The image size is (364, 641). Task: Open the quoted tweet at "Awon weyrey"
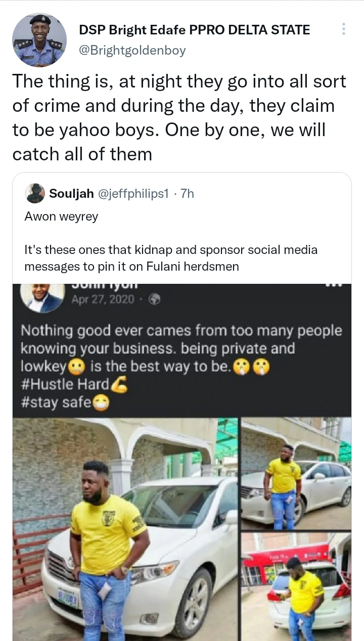click(61, 217)
